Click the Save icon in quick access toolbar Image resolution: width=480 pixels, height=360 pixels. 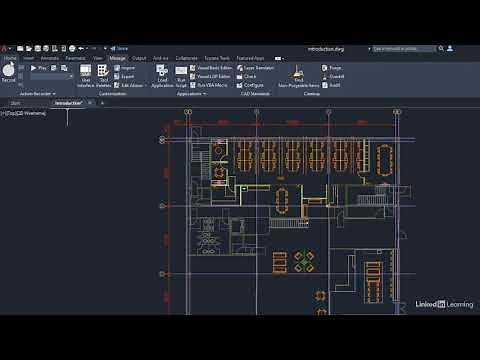coord(37,49)
